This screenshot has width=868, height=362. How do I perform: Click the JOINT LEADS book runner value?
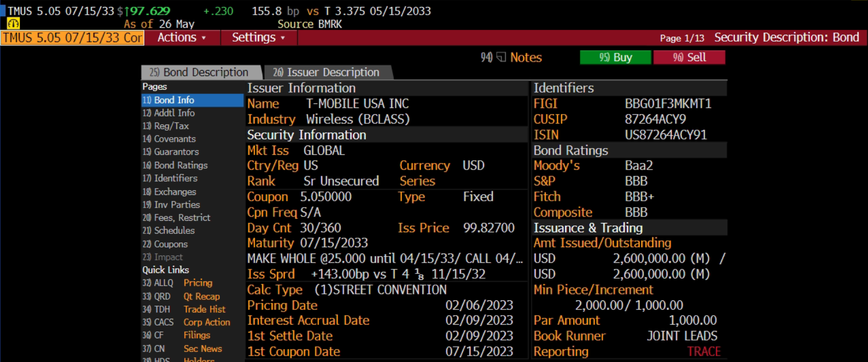click(x=682, y=336)
